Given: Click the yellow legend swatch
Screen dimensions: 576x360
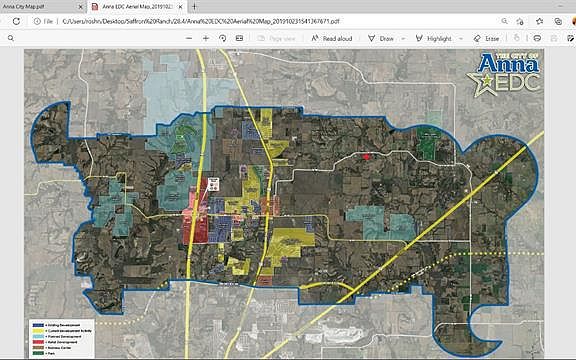Looking at the screenshot, I should click(x=37, y=331).
